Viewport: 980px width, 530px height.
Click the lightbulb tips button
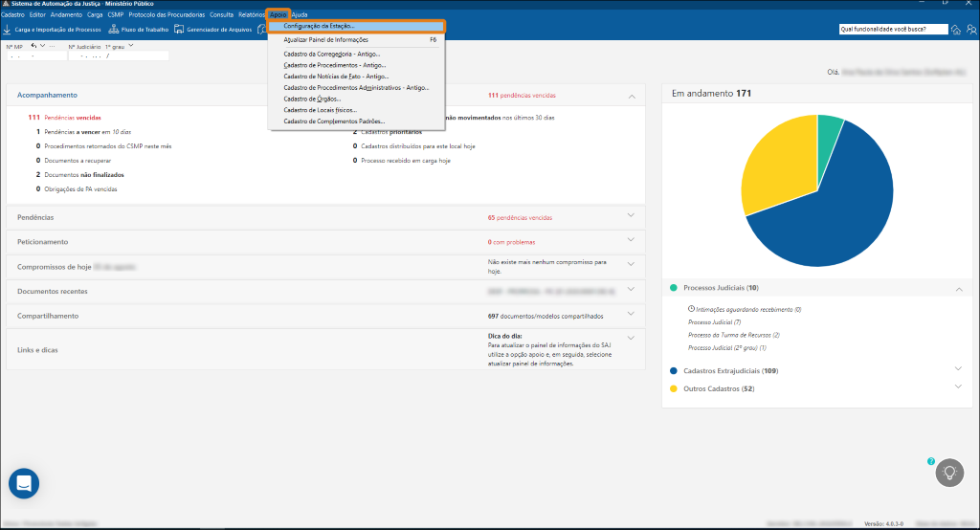click(949, 473)
